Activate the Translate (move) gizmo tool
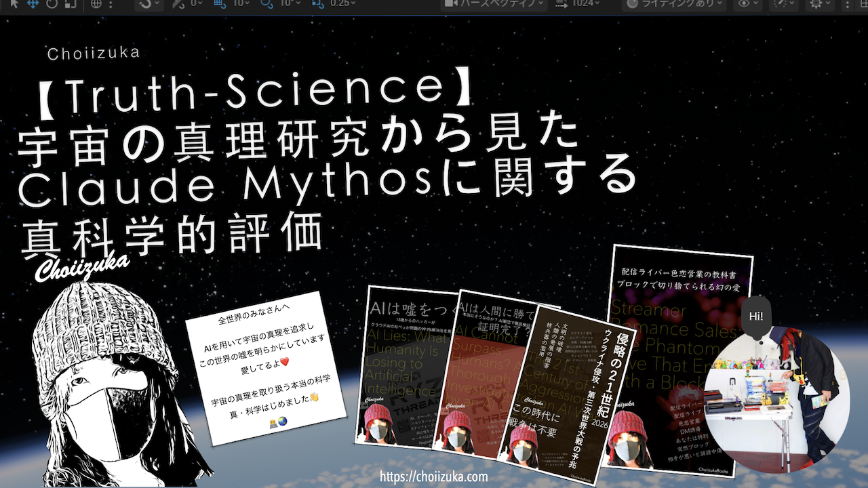Image resolution: width=868 pixels, height=488 pixels. tap(33, 3)
